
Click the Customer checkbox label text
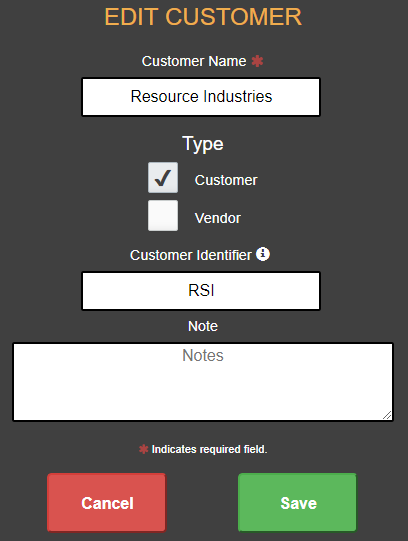click(x=226, y=180)
